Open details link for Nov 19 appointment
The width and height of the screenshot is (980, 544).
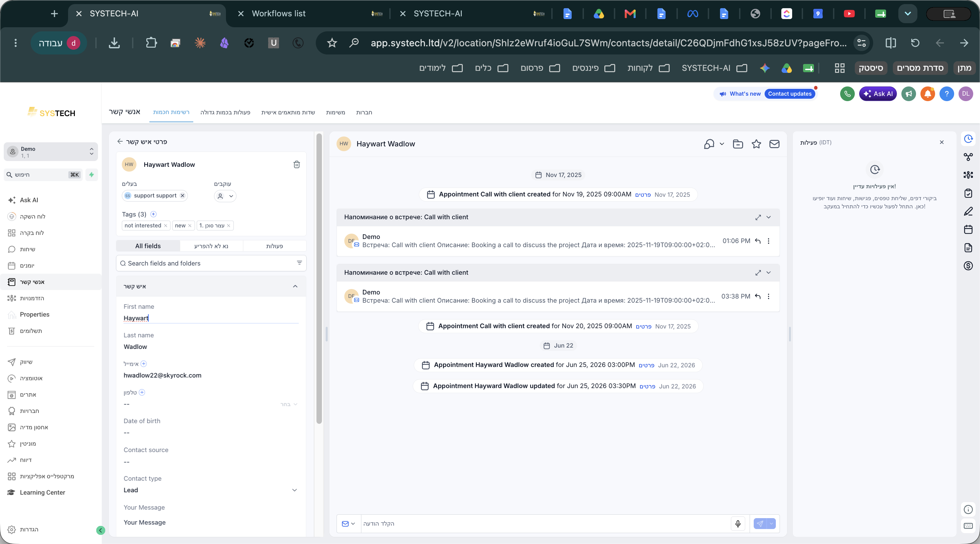click(x=642, y=194)
